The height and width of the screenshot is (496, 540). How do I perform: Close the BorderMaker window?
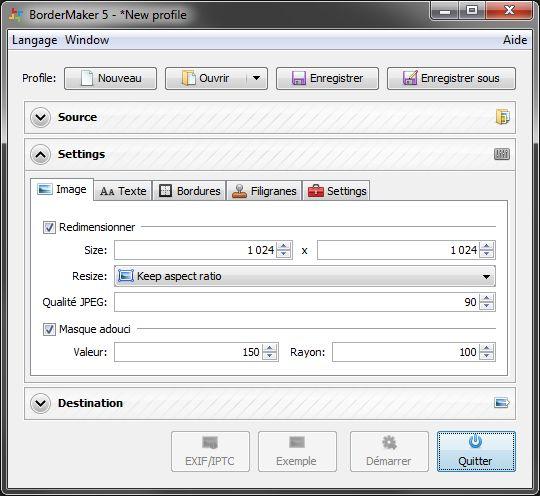[x=509, y=11]
